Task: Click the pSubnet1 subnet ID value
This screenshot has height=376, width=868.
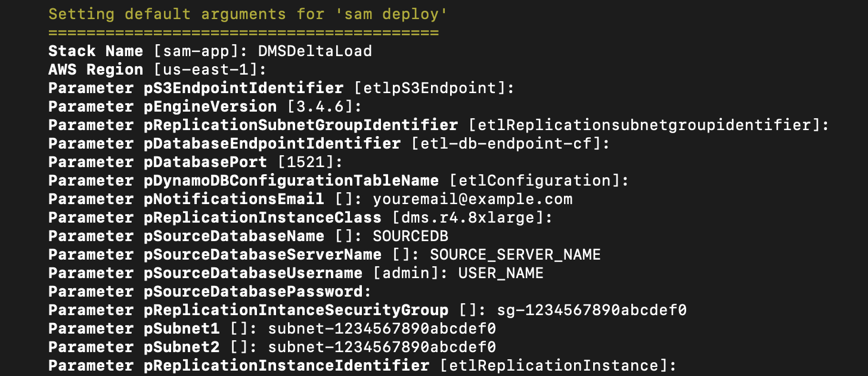Action: tap(382, 329)
